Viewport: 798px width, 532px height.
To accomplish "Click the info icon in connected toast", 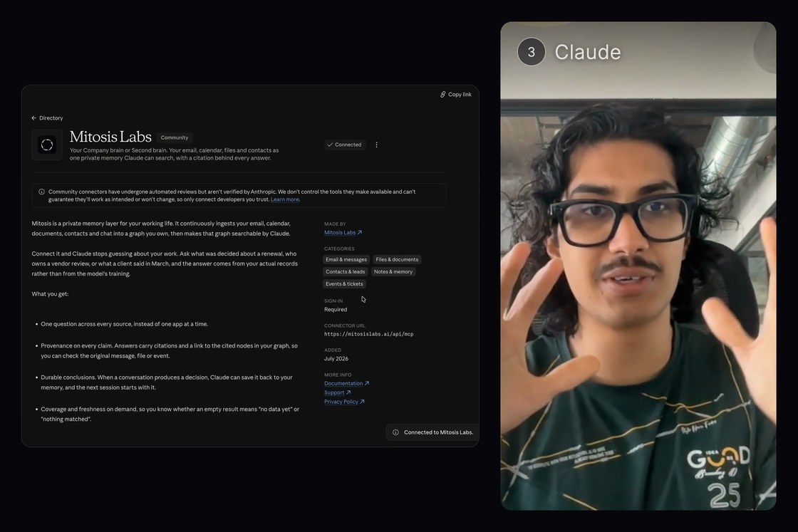I will 395,432.
